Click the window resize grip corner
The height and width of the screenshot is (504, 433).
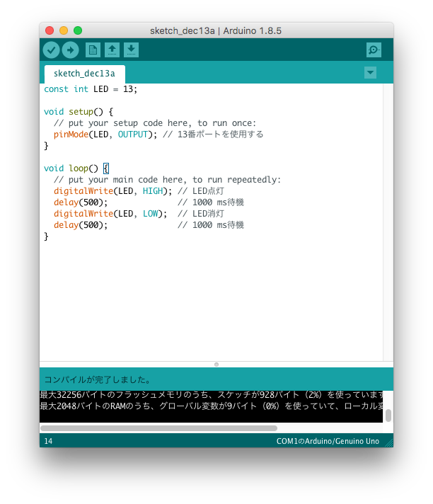389,443
